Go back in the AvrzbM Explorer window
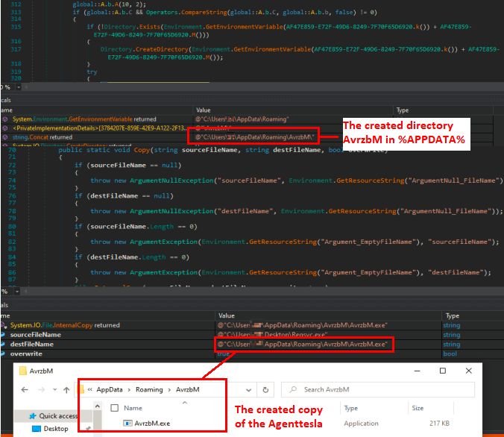Viewport: 504px width, 437px height. coord(25,390)
